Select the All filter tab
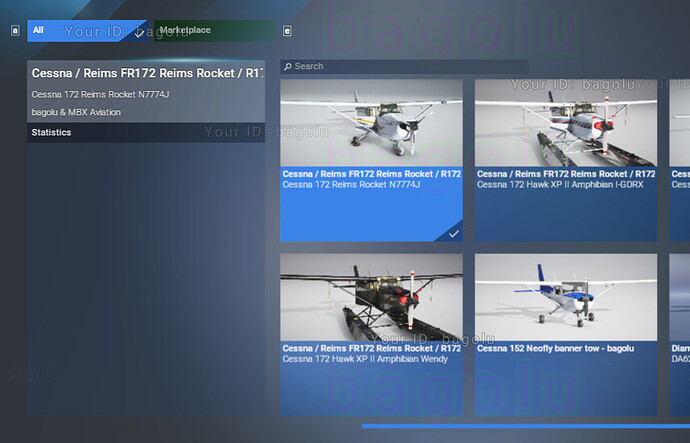690x443 pixels. tap(87, 31)
